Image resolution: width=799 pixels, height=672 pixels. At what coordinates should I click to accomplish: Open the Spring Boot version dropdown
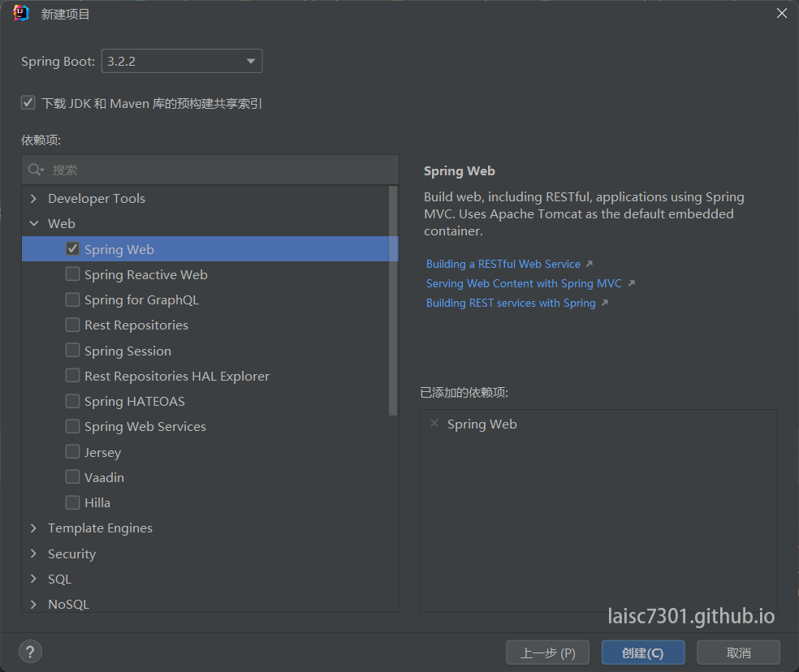[251, 62]
